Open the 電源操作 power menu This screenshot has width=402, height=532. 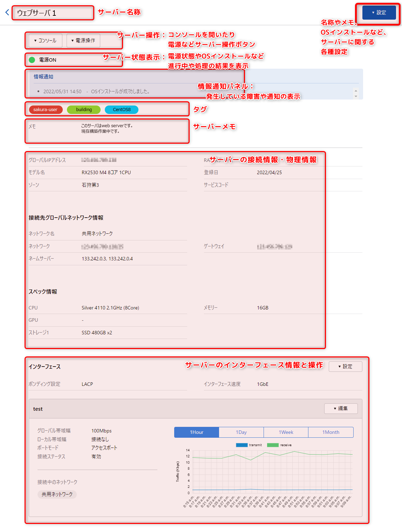[x=83, y=41]
